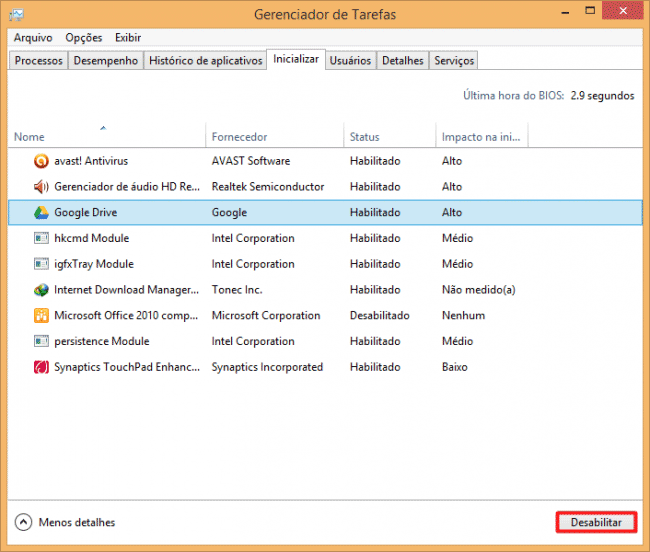Sort list by Status column header
Image resolution: width=650 pixels, height=552 pixels.
[x=365, y=137]
